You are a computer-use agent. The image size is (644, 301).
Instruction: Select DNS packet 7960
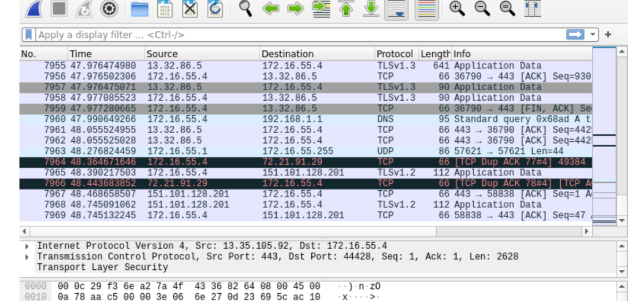(306, 119)
